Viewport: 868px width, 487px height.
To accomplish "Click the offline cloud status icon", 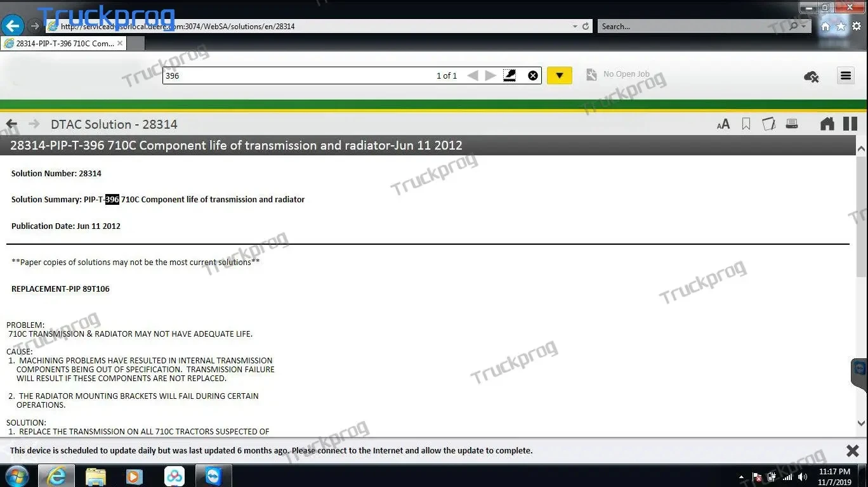I will [811, 77].
